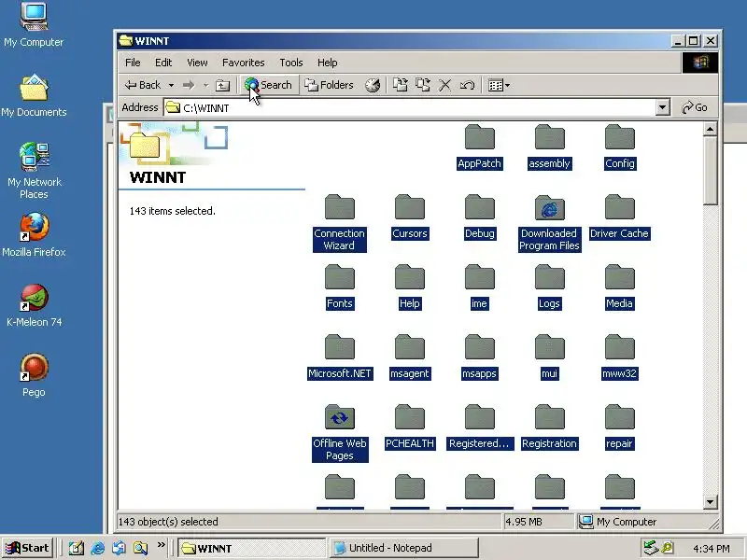Switch to Untitled - Notepad taskbar button
Image resolution: width=747 pixels, height=560 pixels.
[x=403, y=548]
